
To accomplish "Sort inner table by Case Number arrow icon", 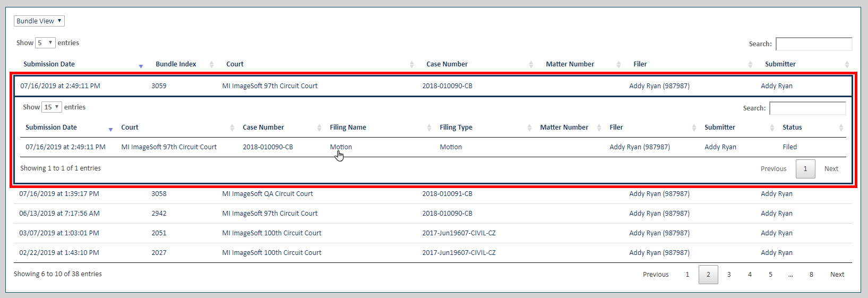I will click(x=319, y=127).
